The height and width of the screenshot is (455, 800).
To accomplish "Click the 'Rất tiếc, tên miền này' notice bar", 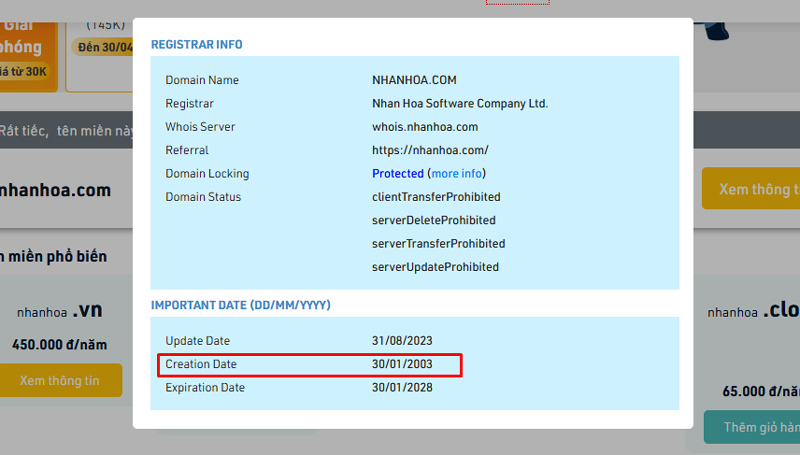I will (66, 131).
